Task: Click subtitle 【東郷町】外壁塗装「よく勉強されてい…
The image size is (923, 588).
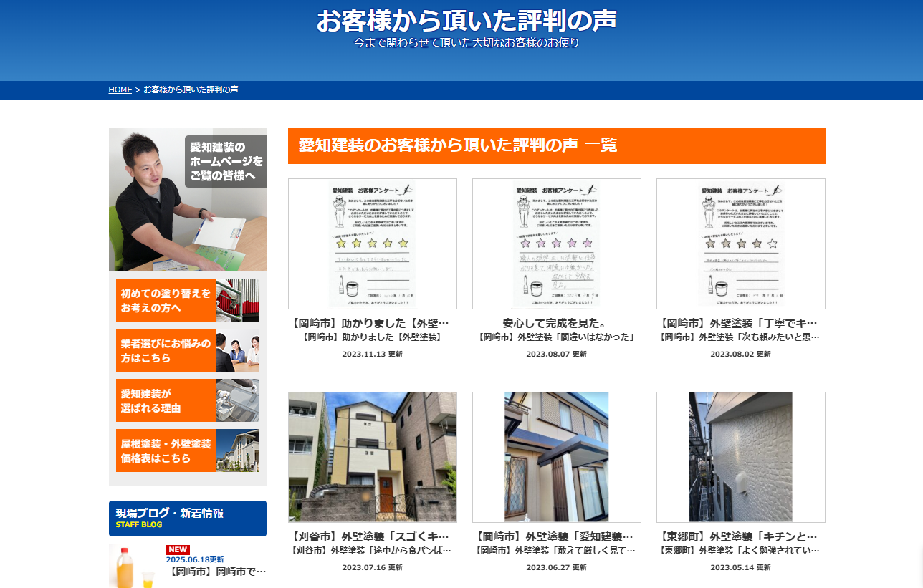Action: pos(741,551)
